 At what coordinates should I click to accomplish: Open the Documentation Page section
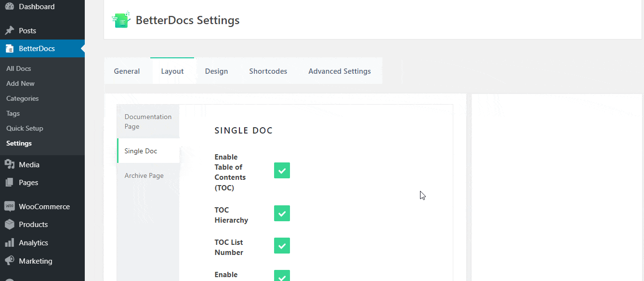pos(148,121)
